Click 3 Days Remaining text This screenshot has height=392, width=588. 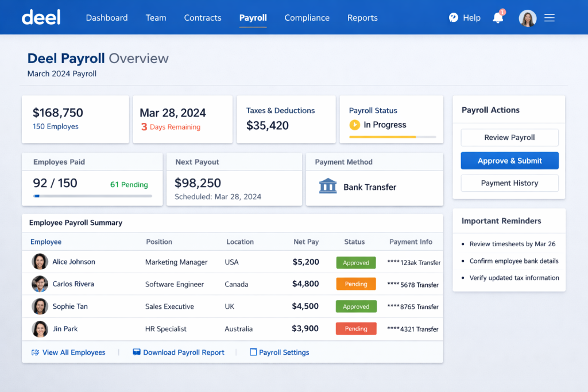(x=171, y=127)
